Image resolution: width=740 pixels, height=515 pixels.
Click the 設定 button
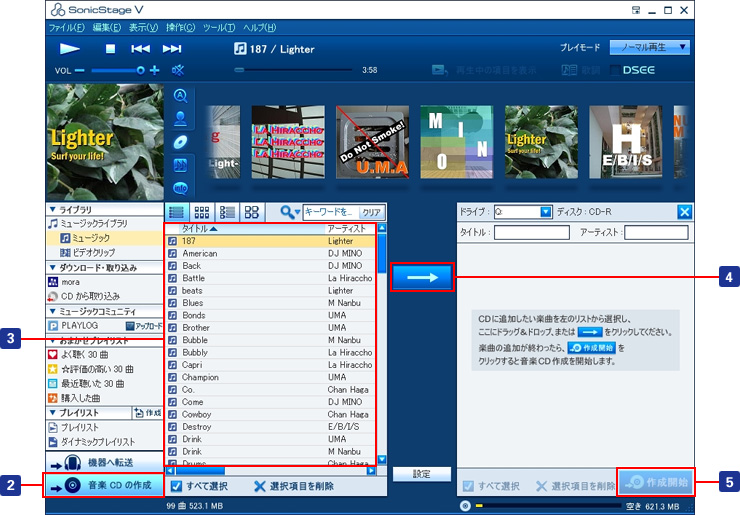421,474
